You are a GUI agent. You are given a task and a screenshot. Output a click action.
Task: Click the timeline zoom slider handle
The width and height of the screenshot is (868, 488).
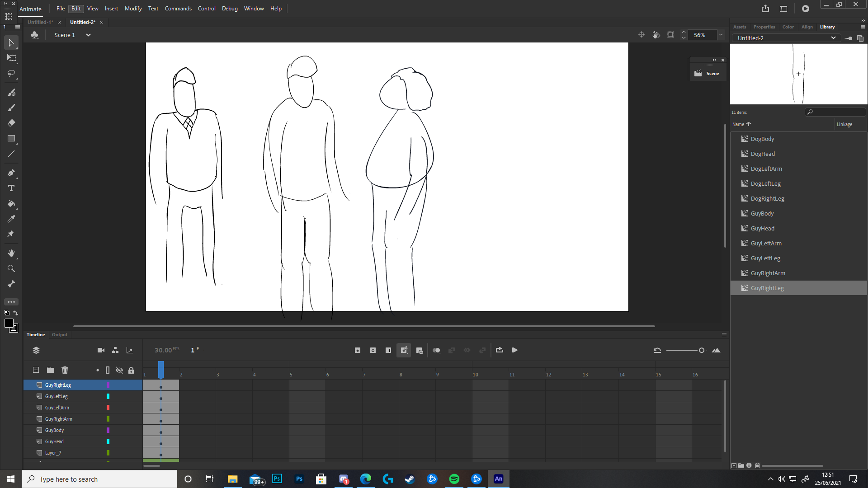(702, 350)
